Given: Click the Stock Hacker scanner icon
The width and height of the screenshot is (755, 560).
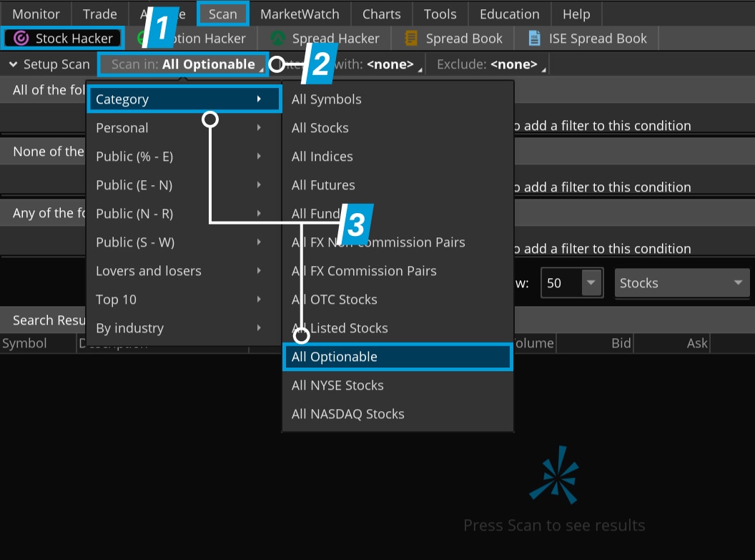Looking at the screenshot, I should tap(20, 38).
